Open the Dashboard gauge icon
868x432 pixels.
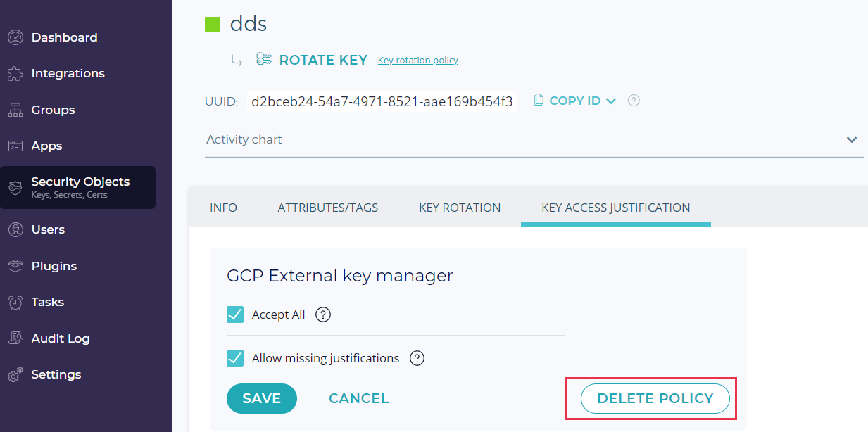coord(15,37)
